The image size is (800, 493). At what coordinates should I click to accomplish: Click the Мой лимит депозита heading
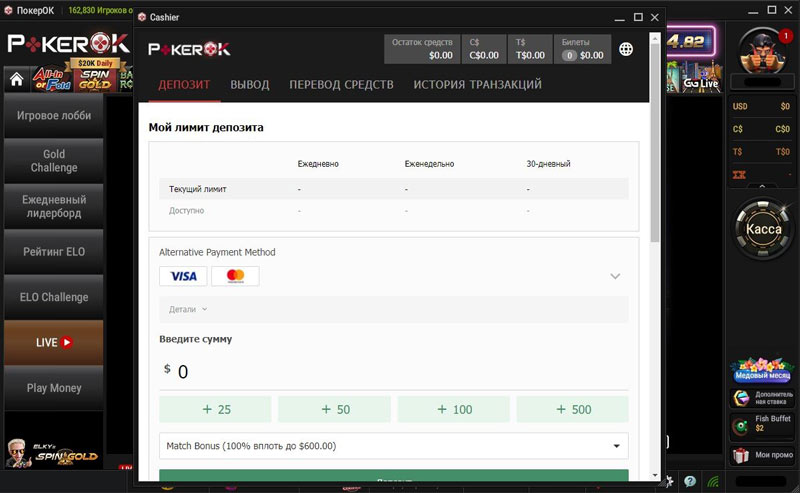pos(206,128)
